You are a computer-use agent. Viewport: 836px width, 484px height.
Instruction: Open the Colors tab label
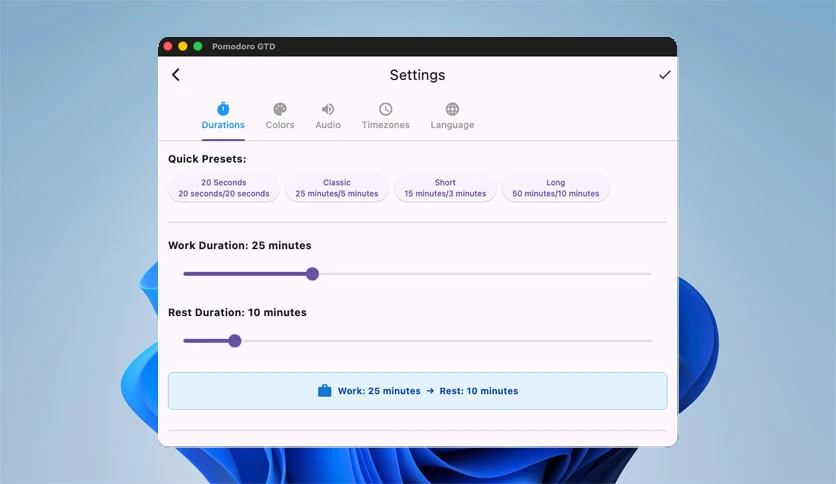280,125
